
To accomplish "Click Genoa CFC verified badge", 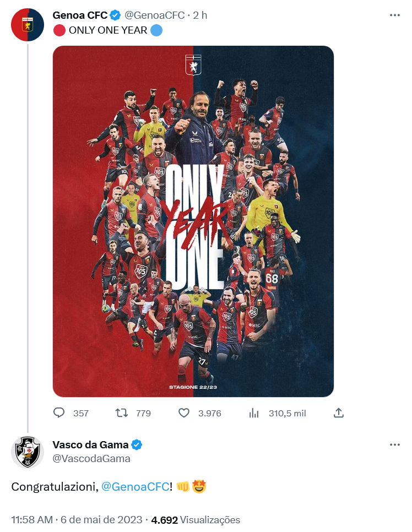I will coord(116,15).
